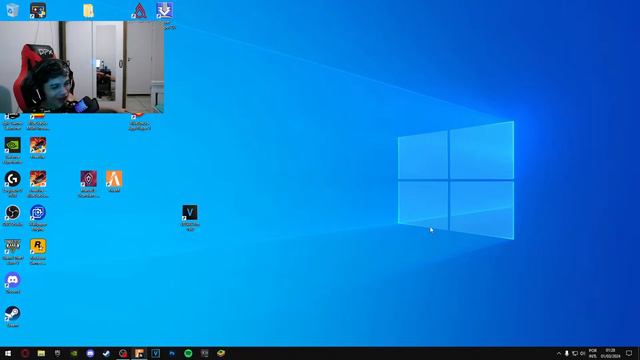Screen dimensions: 640x360
Task: Open the Windows Start menu
Action: click(x=8, y=353)
